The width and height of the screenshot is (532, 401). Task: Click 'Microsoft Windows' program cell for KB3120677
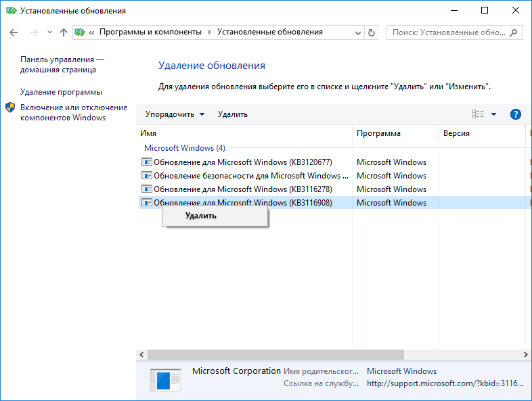click(x=391, y=162)
